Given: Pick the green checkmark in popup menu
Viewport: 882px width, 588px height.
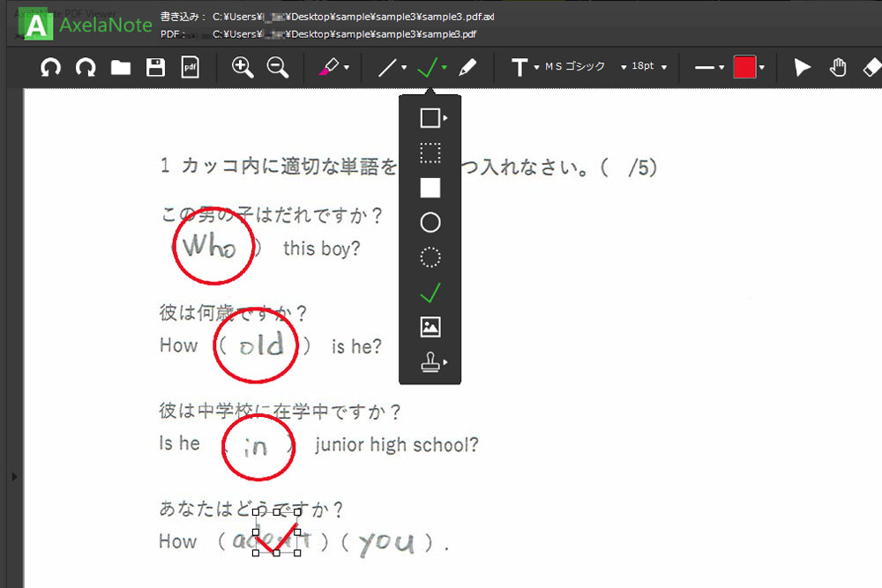Looking at the screenshot, I should coord(430,293).
